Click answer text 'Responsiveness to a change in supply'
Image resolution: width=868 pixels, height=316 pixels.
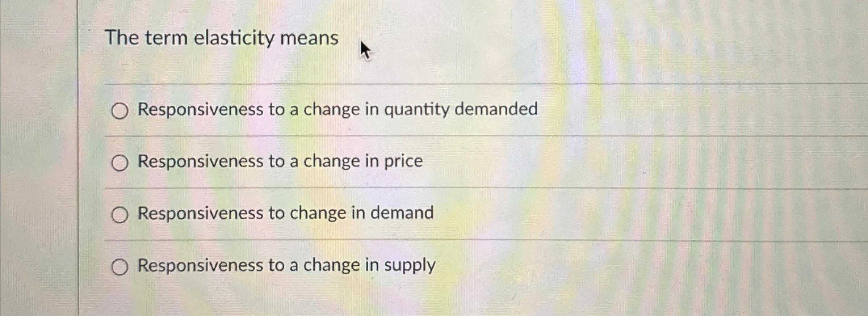[x=286, y=265]
